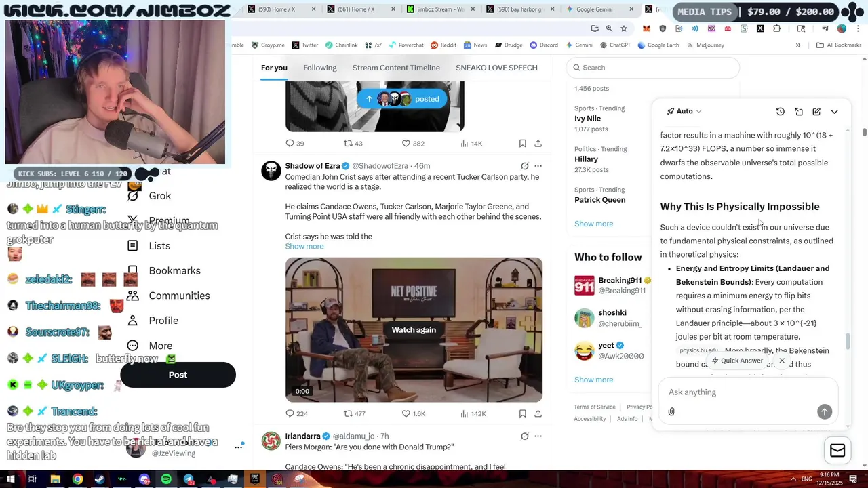
Task: Open the Discord bookmark
Action: coord(544,45)
